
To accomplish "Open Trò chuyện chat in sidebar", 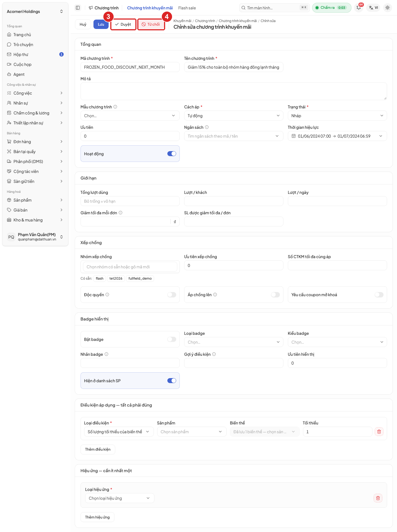I will pyautogui.click(x=35, y=45).
